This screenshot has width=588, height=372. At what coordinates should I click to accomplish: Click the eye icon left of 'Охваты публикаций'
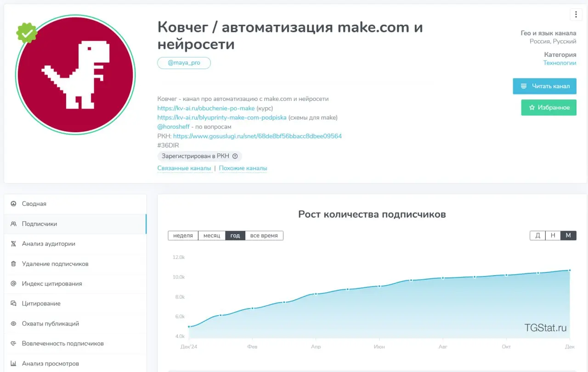coord(13,323)
